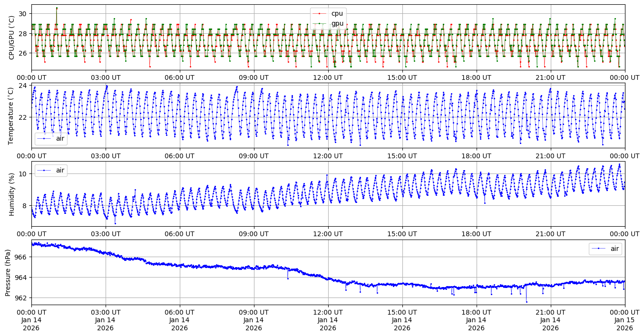The image size is (644, 336).
Task: Click the 30 tick on CPU/GPU axis
Action: 23,13
